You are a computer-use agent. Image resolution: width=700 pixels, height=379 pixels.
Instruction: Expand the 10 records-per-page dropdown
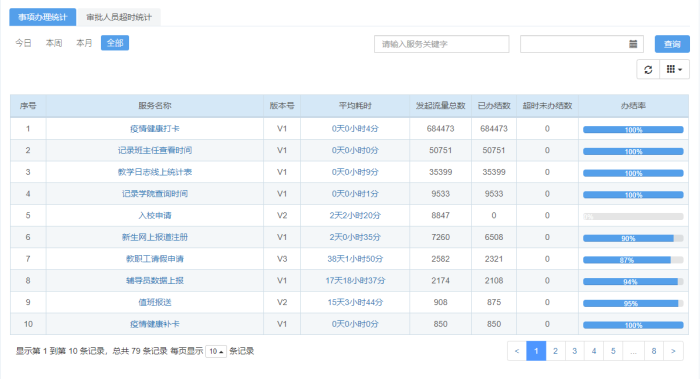tap(216, 351)
